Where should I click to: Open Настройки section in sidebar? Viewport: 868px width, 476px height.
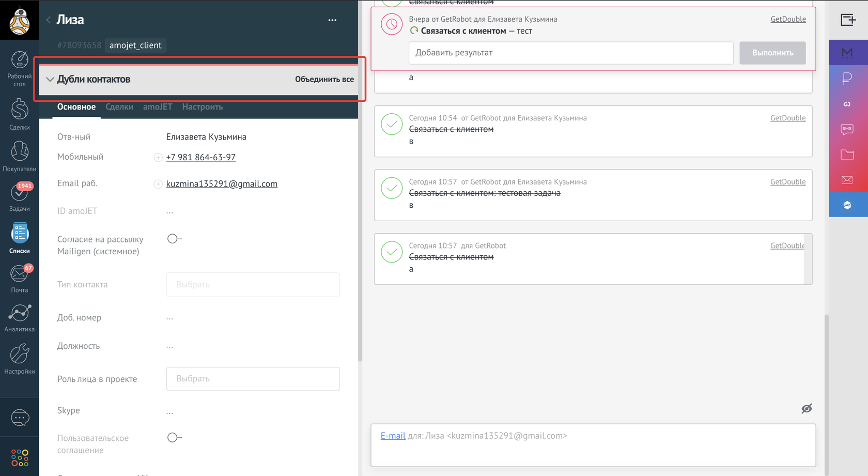click(x=20, y=359)
